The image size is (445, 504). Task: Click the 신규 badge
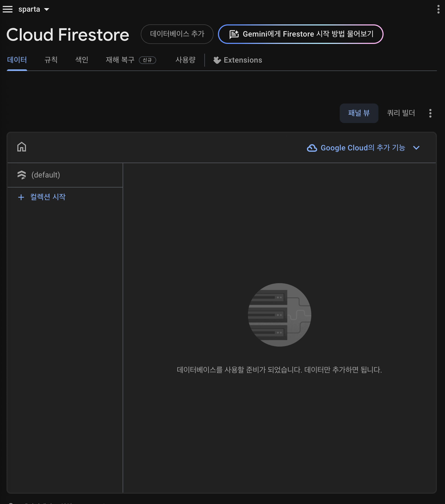pos(148,60)
